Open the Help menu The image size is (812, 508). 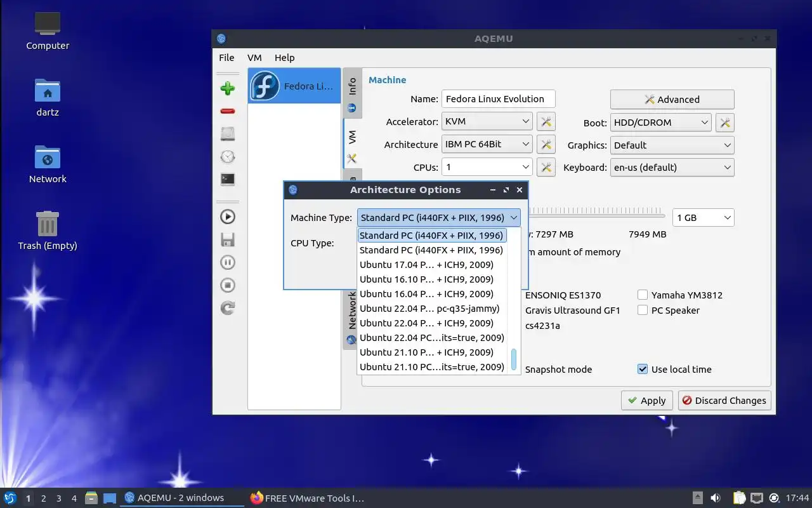pos(284,57)
